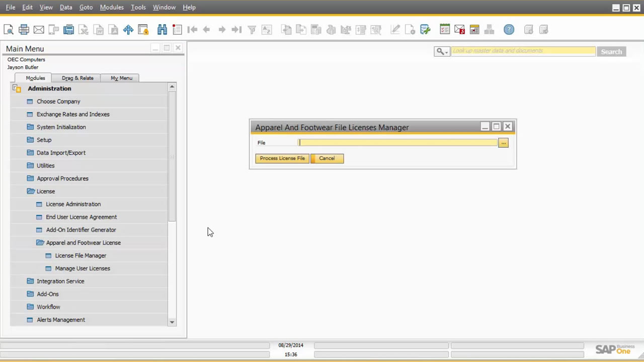Open the database query tools icon

pyautogui.click(x=425, y=30)
